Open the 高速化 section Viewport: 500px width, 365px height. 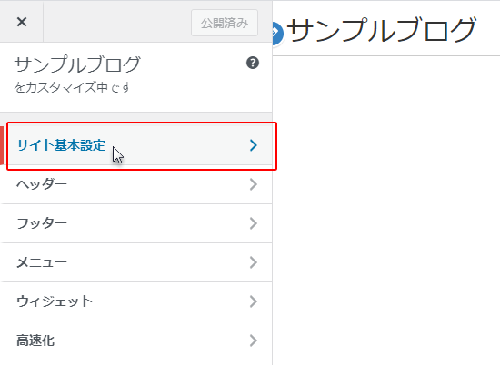(136, 340)
